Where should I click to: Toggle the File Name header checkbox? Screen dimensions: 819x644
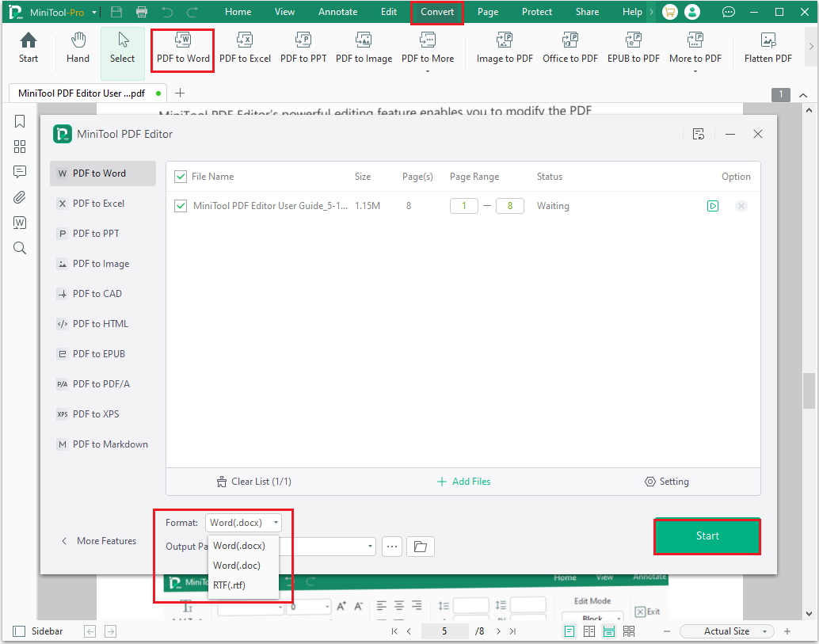pyautogui.click(x=181, y=177)
